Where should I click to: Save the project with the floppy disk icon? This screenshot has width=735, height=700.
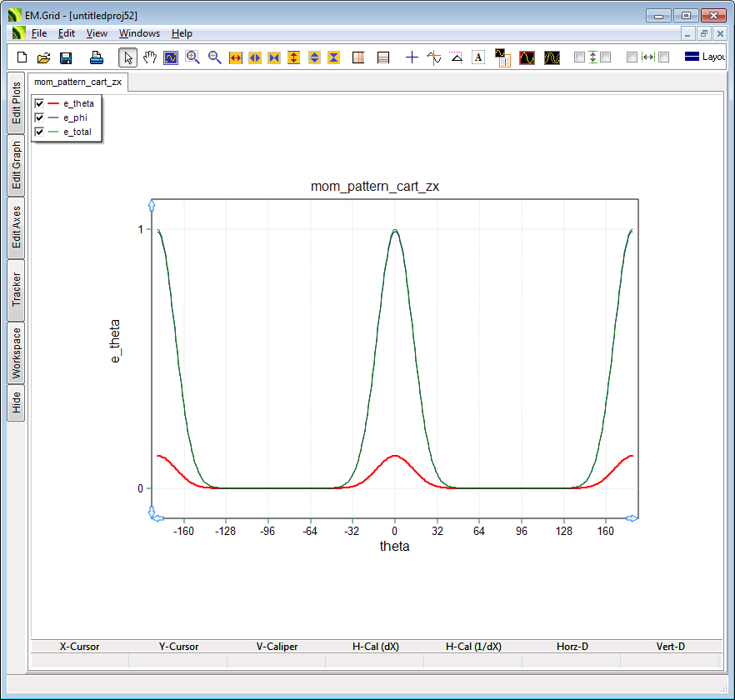(66, 57)
